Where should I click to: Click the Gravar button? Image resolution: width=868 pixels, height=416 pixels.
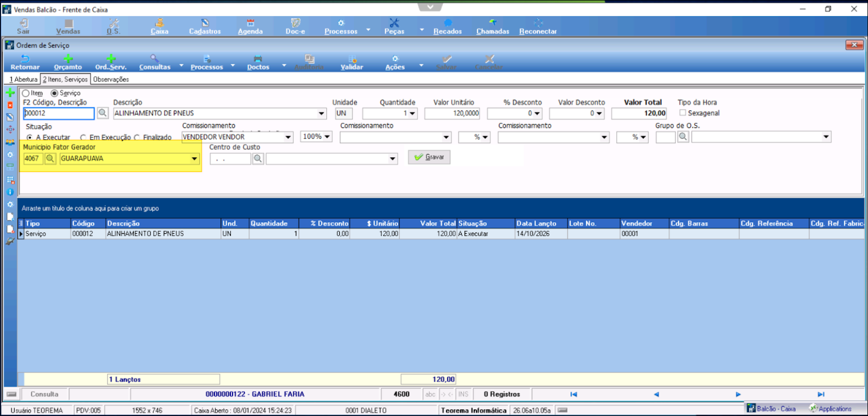(429, 157)
